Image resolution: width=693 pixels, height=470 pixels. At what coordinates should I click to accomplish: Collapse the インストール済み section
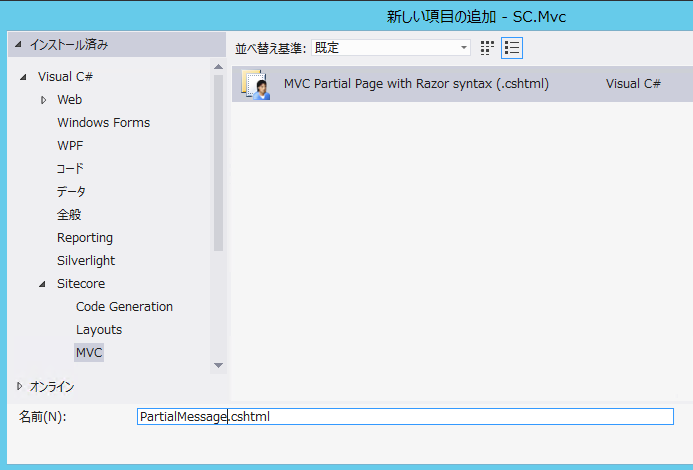coord(18,44)
